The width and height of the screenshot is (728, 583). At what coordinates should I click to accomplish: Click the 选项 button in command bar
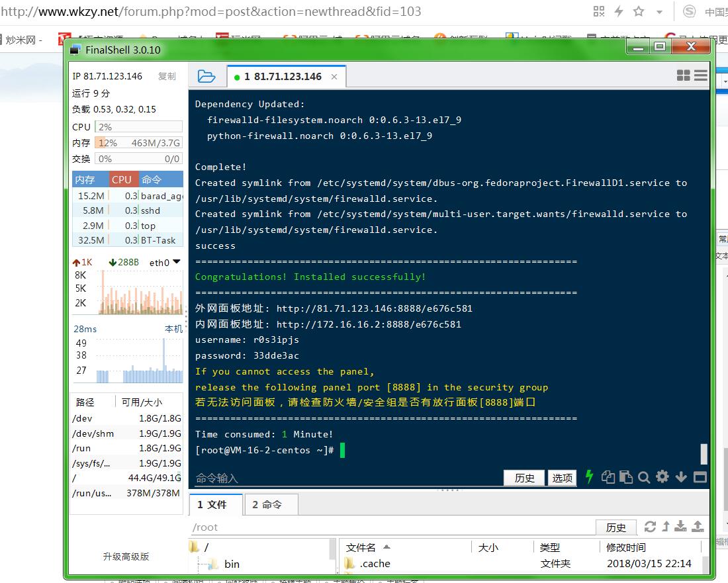pos(563,478)
